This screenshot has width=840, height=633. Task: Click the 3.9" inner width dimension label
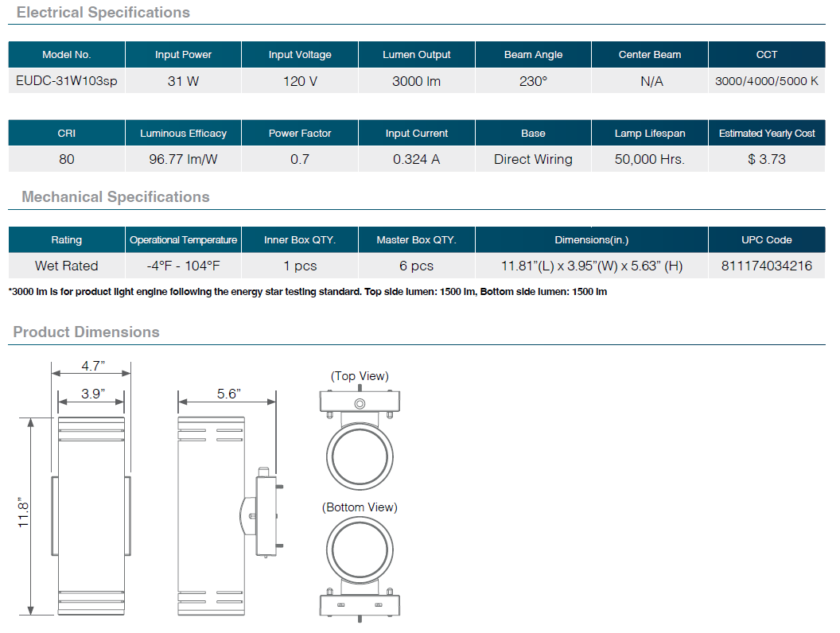coord(93,394)
